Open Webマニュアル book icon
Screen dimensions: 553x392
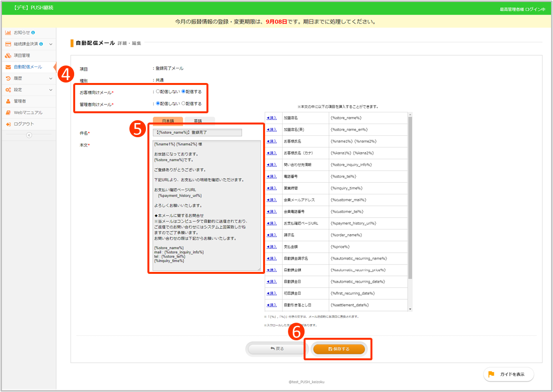(8, 113)
